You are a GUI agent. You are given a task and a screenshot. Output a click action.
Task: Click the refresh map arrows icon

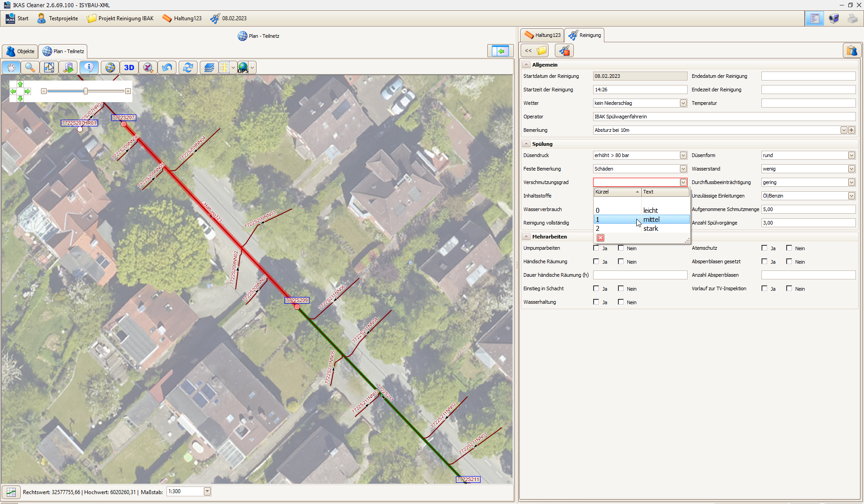(188, 67)
